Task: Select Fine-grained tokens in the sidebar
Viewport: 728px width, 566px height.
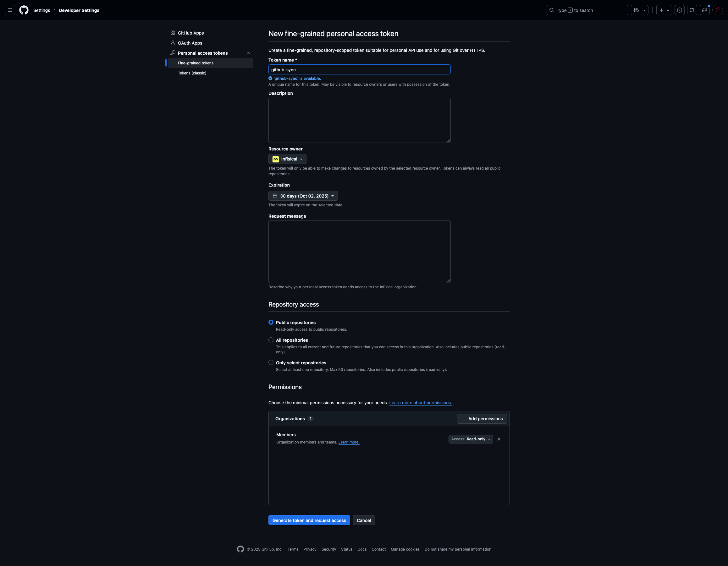Action: pos(210,63)
